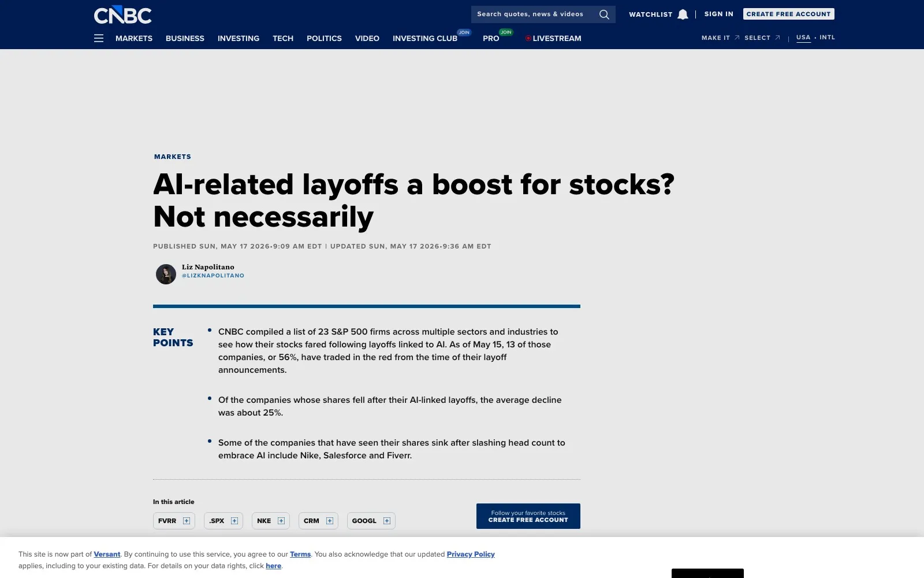Open the NKE stock quote
The width and height of the screenshot is (924, 578).
click(264, 521)
